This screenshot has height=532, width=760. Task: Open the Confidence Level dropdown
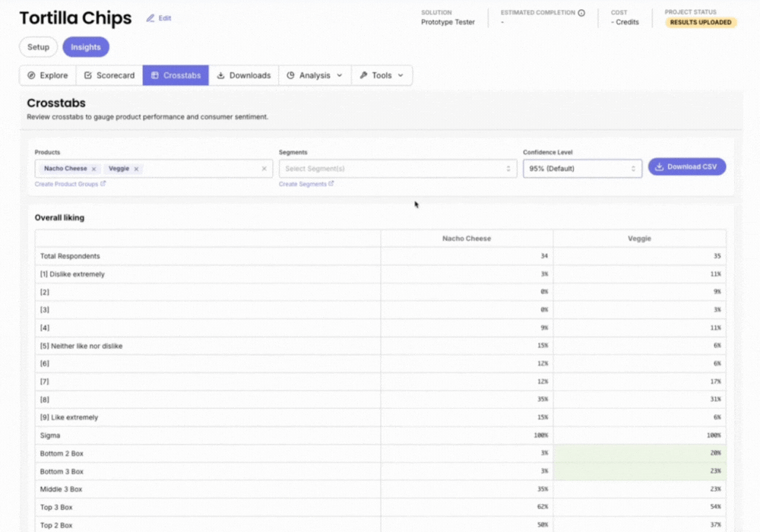[582, 167]
